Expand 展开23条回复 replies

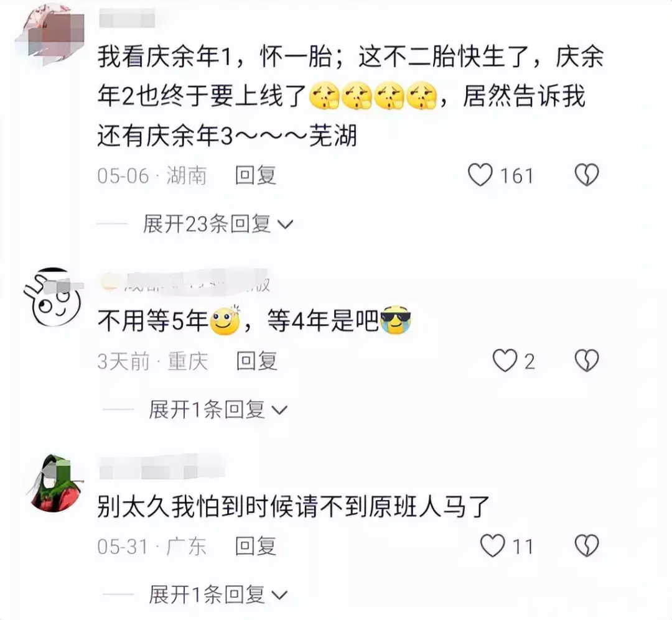[x=218, y=224]
